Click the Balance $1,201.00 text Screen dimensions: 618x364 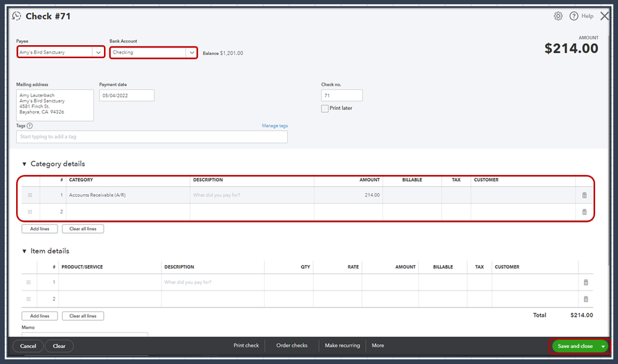223,53
